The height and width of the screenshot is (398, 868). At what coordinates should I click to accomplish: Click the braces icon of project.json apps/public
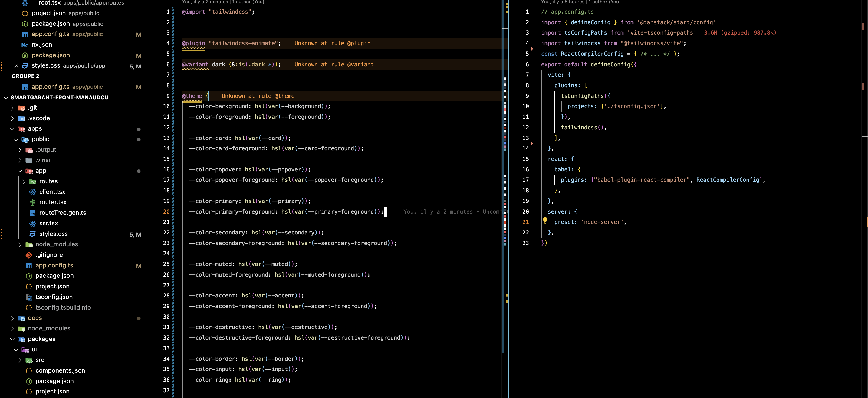[x=25, y=13]
